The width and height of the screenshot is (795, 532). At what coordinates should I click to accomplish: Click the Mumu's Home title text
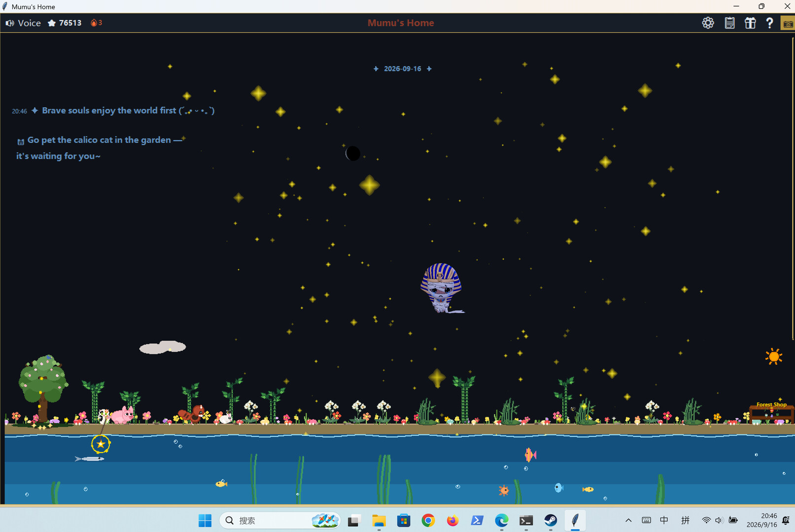click(401, 23)
